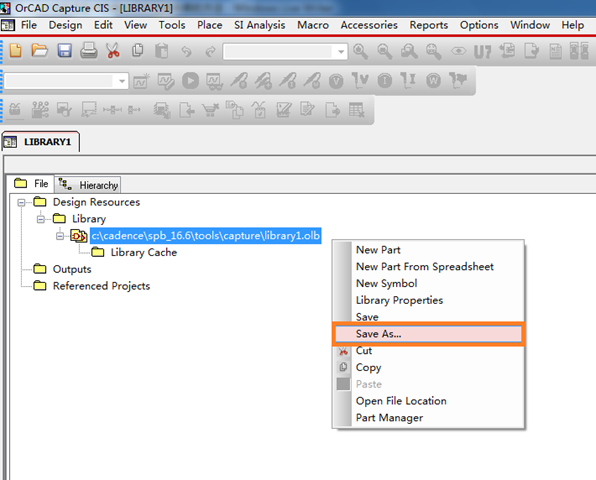The height and width of the screenshot is (480, 596).
Task: Click the Zoom In magnifier icon
Action: tap(360, 51)
